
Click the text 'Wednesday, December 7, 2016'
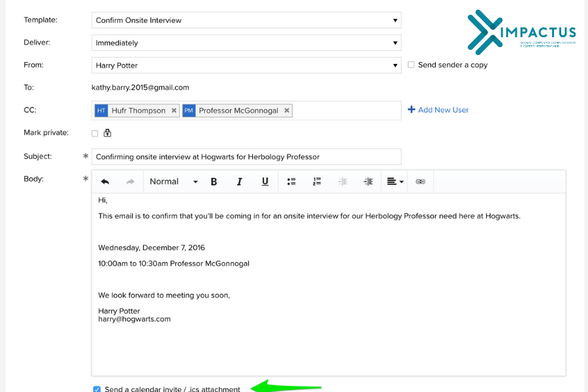152,248
